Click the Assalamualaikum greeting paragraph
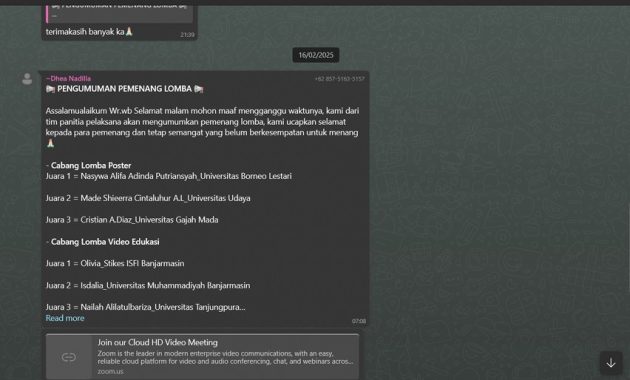The image size is (630, 380). pyautogui.click(x=202, y=127)
